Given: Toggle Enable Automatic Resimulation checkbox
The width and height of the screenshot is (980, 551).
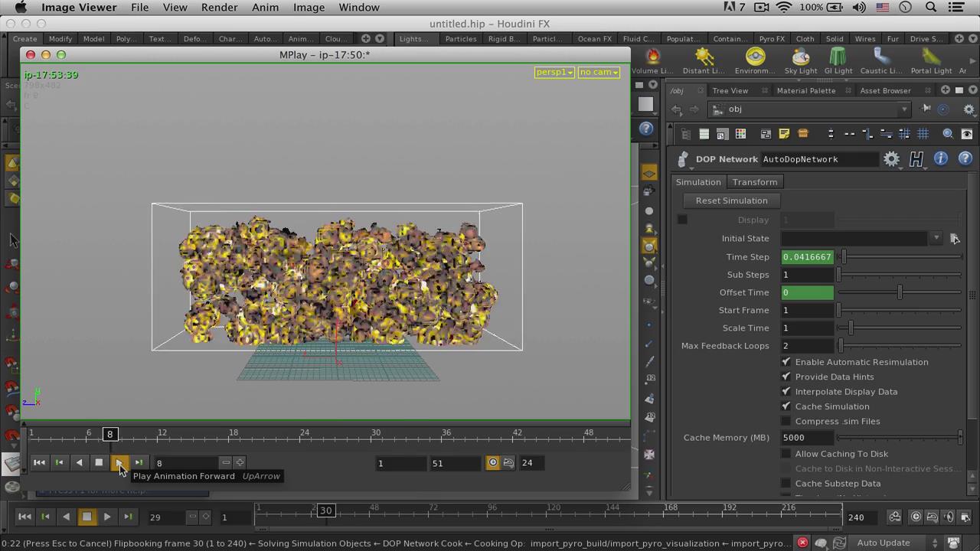Looking at the screenshot, I should pyautogui.click(x=786, y=362).
